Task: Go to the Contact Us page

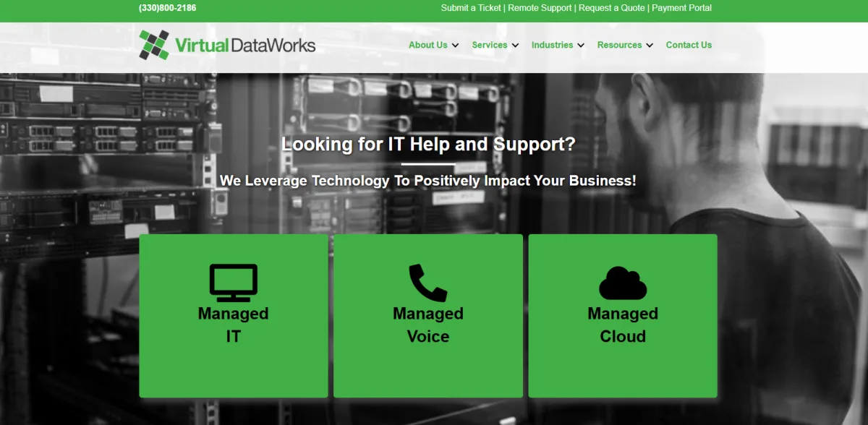Action: pos(689,45)
